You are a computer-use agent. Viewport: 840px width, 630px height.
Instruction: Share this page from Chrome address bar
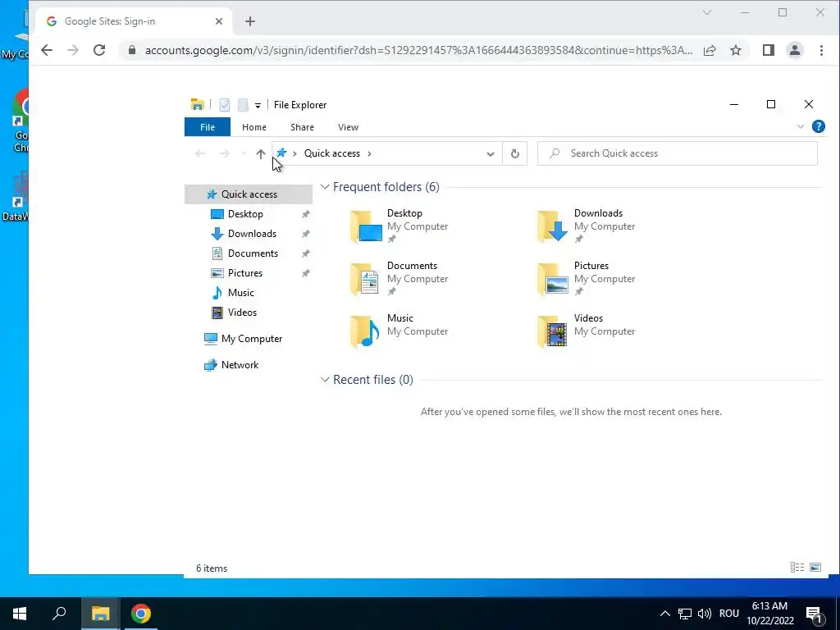pos(710,50)
